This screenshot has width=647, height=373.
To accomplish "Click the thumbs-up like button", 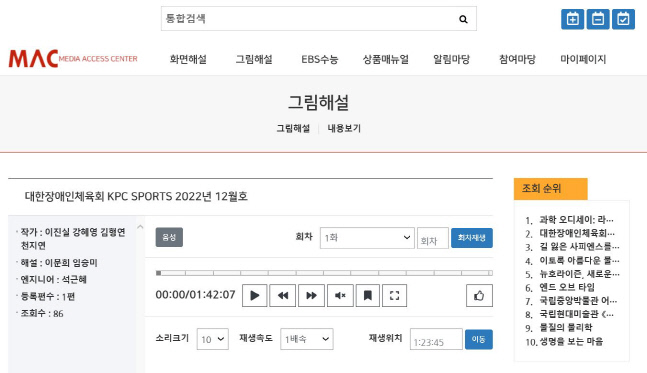I will [479, 295].
